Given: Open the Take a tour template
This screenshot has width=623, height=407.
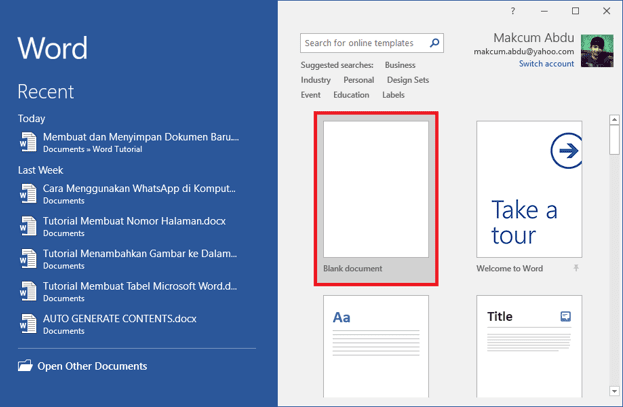Looking at the screenshot, I should coord(529,189).
